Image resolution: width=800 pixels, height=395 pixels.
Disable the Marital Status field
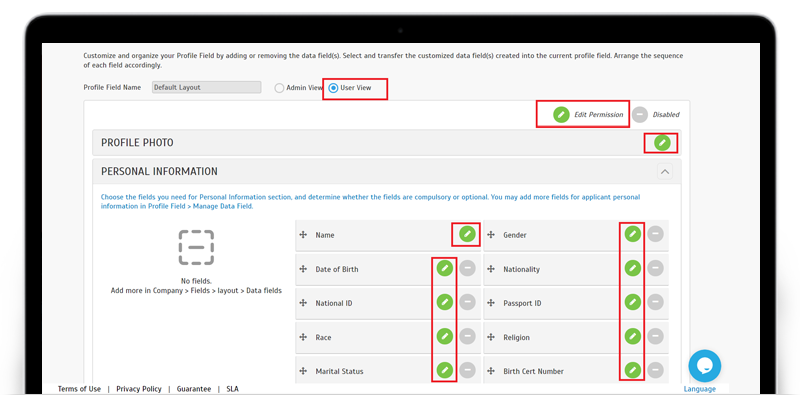pos(467,370)
